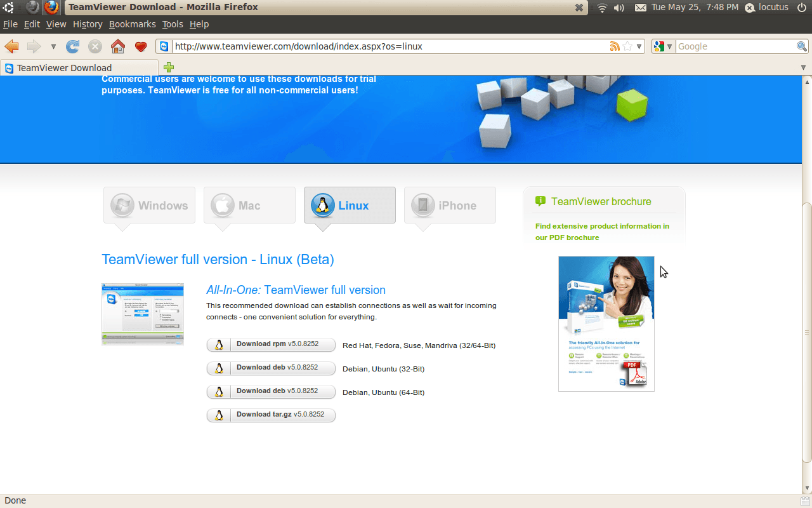Click the Google search input field
Screen dimensions: 812x508
click(x=735, y=46)
